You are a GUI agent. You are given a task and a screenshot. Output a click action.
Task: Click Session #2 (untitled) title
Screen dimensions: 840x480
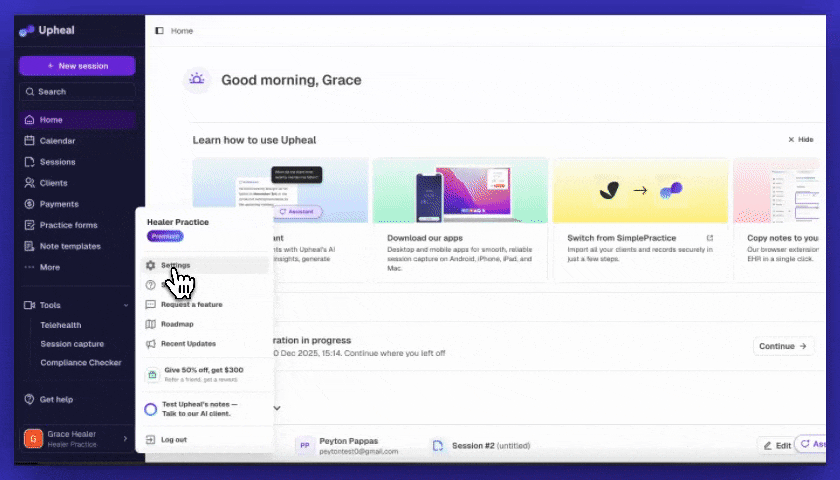pyautogui.click(x=491, y=446)
